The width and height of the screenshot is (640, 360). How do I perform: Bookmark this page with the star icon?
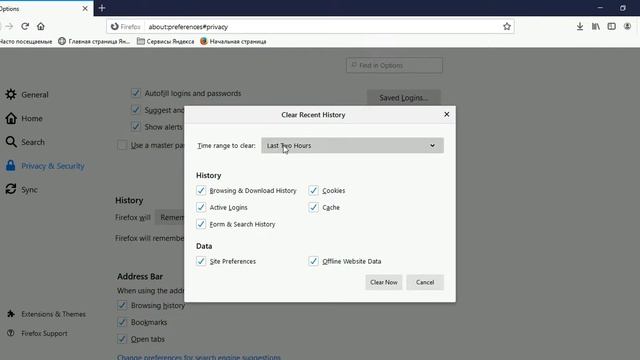pyautogui.click(x=507, y=27)
